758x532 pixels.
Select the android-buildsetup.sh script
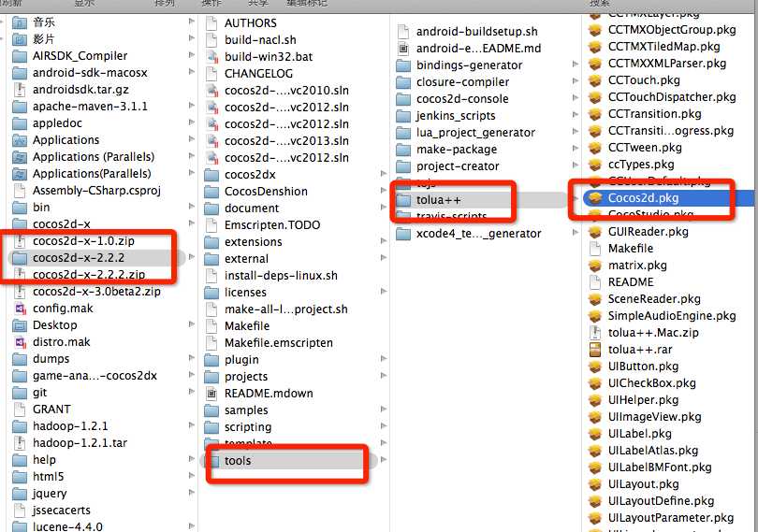(x=477, y=32)
